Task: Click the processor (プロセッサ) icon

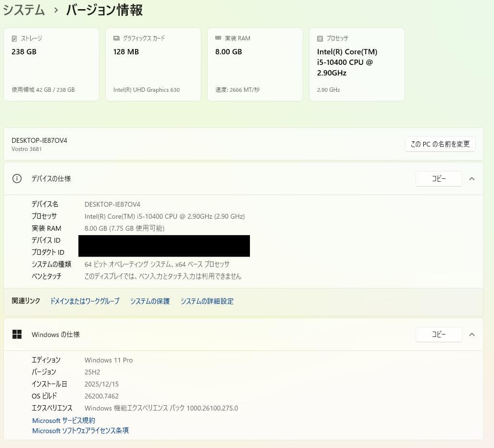Action: pos(320,38)
